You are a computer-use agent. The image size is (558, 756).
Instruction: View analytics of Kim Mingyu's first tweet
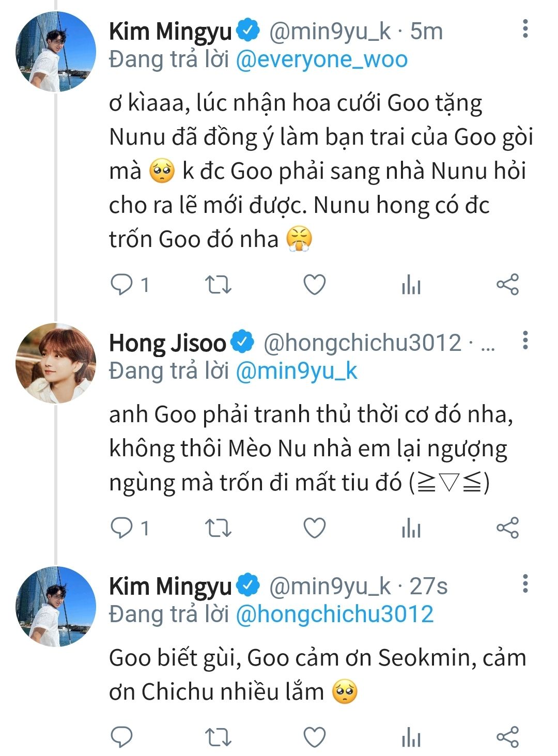[x=411, y=285]
